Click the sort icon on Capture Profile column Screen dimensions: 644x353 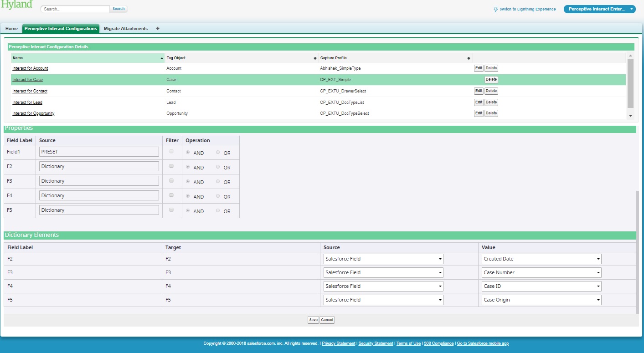pos(469,58)
